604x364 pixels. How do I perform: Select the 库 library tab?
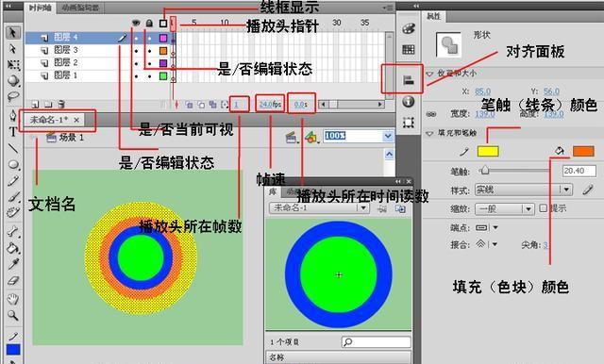(x=273, y=191)
